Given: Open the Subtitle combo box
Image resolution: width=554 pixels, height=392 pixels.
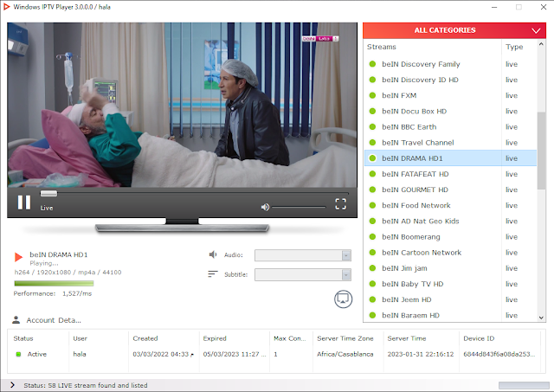Looking at the screenshot, I should tap(303, 275).
